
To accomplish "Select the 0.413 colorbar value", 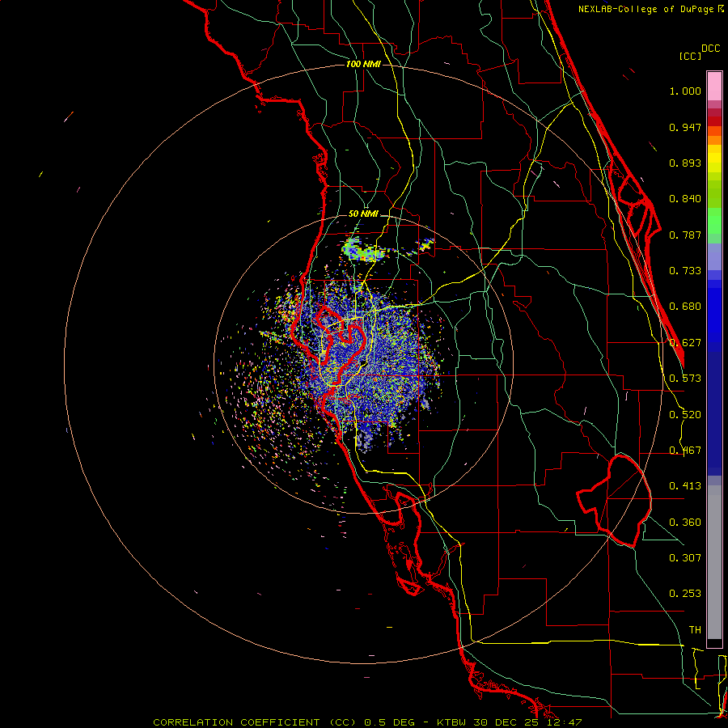I will click(x=685, y=486).
